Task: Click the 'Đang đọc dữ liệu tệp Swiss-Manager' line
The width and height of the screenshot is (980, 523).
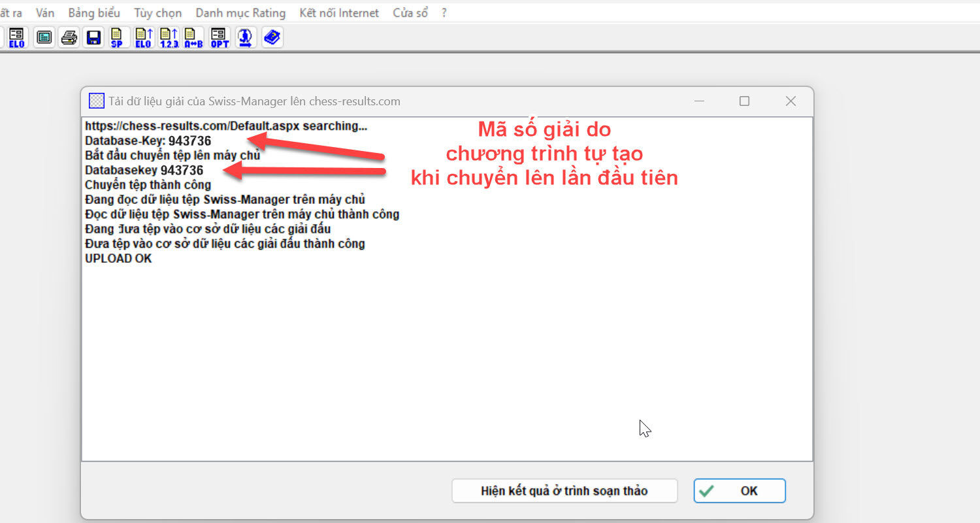Action: tap(225, 199)
